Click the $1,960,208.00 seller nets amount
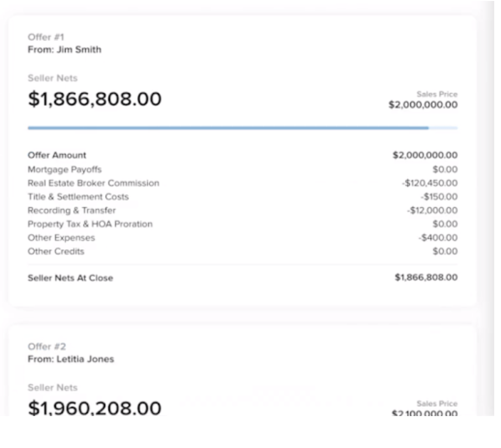The height and width of the screenshot is (448, 501). [95, 408]
